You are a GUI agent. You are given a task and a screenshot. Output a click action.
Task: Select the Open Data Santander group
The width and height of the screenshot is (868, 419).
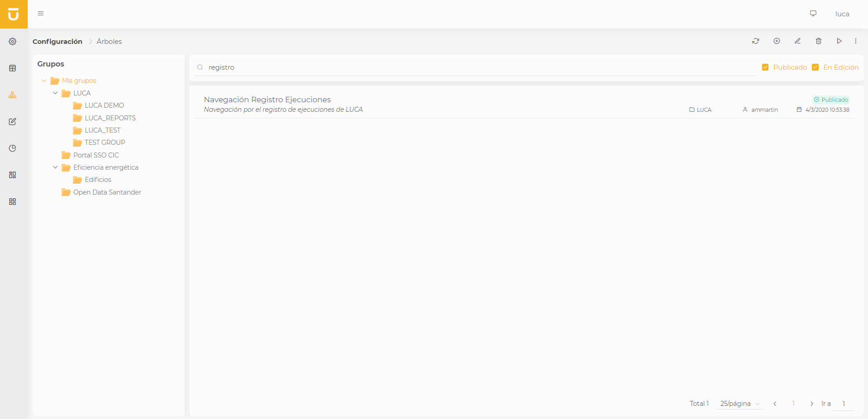click(x=107, y=192)
